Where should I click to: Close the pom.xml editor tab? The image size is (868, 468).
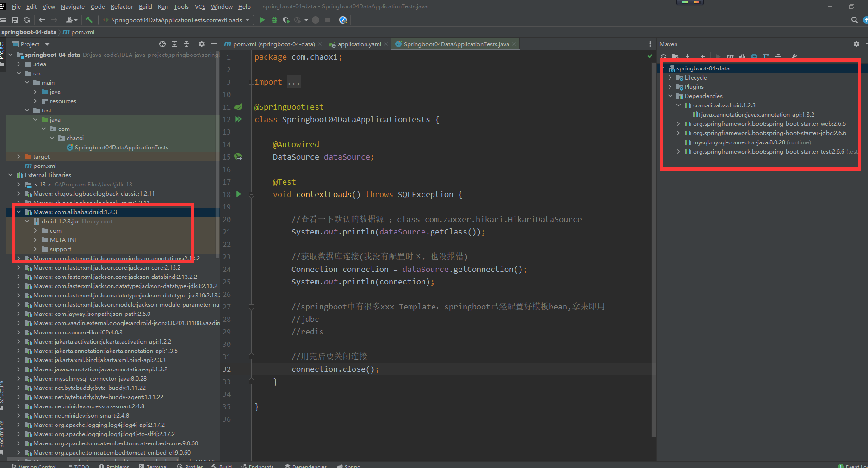tap(319, 44)
